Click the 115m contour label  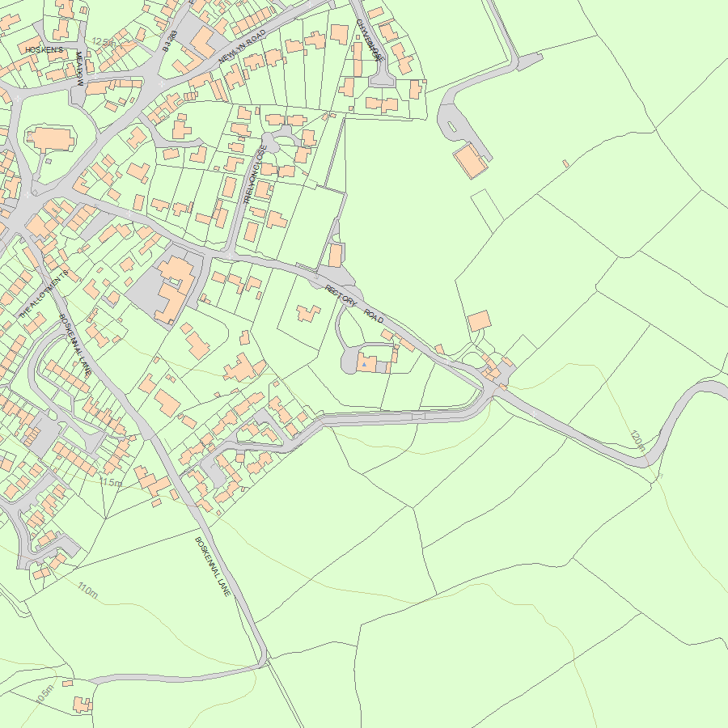click(111, 482)
